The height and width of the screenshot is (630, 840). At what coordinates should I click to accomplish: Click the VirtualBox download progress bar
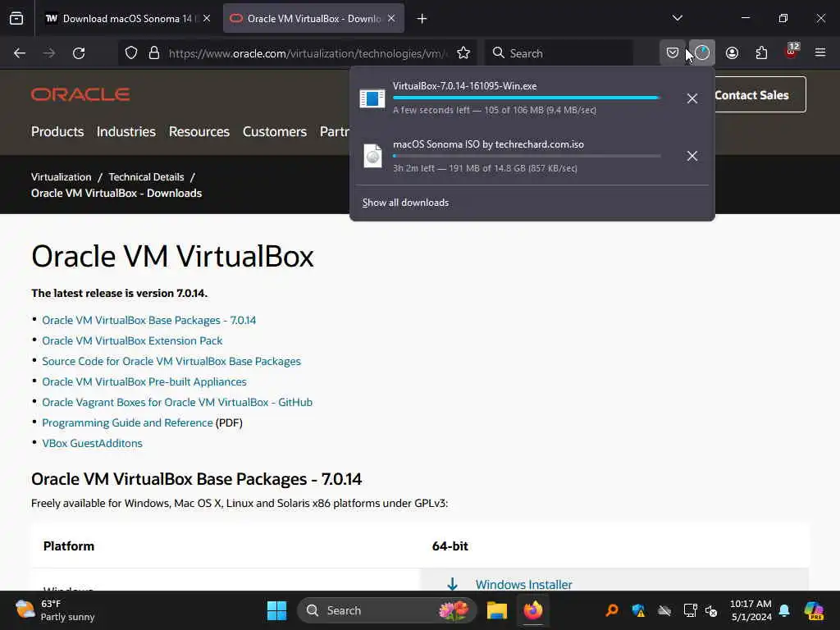pos(527,98)
